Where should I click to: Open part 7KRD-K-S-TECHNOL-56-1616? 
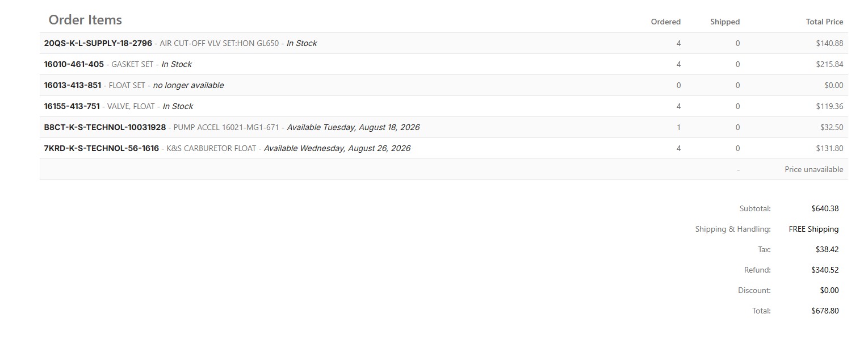(102, 148)
